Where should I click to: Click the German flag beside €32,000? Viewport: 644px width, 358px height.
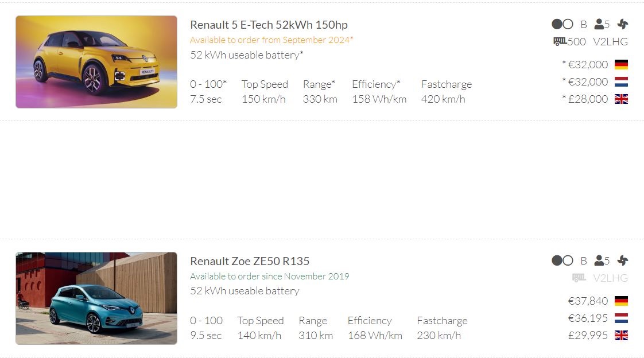[621, 64]
